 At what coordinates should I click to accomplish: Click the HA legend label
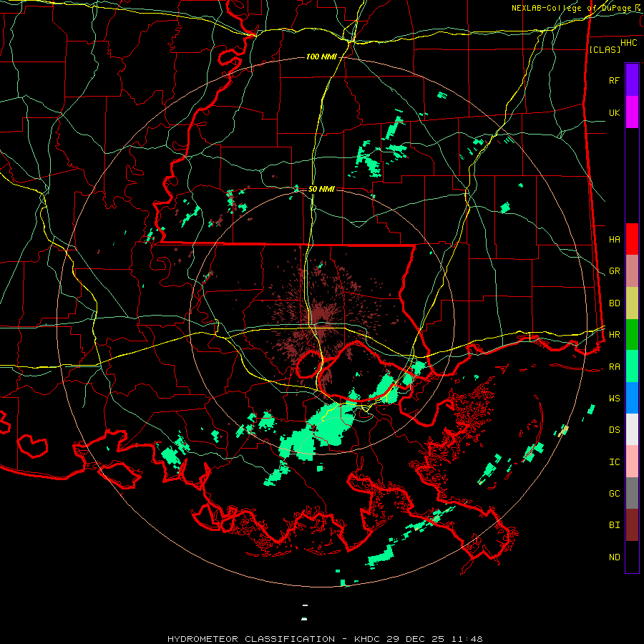(x=615, y=239)
